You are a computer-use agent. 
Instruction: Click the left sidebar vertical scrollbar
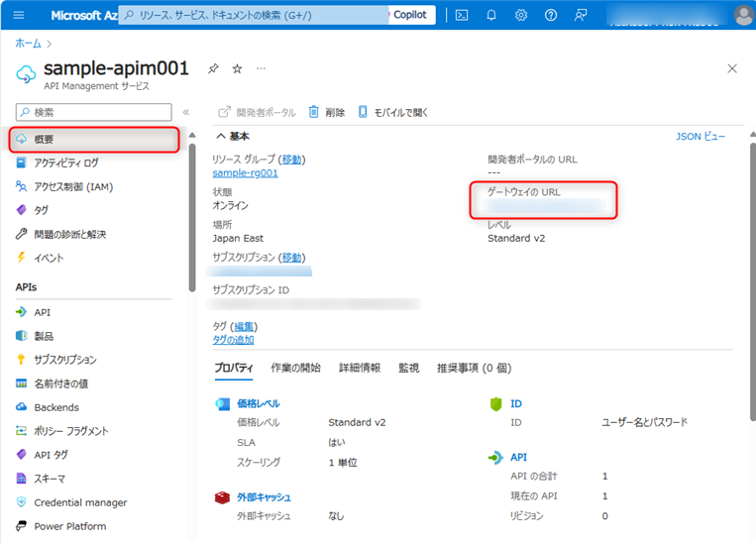click(x=191, y=218)
